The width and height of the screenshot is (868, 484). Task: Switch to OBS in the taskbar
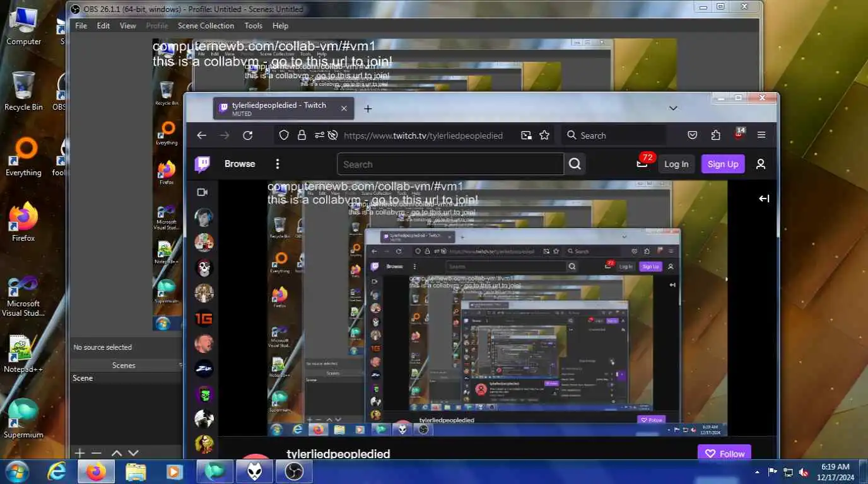pyautogui.click(x=293, y=471)
